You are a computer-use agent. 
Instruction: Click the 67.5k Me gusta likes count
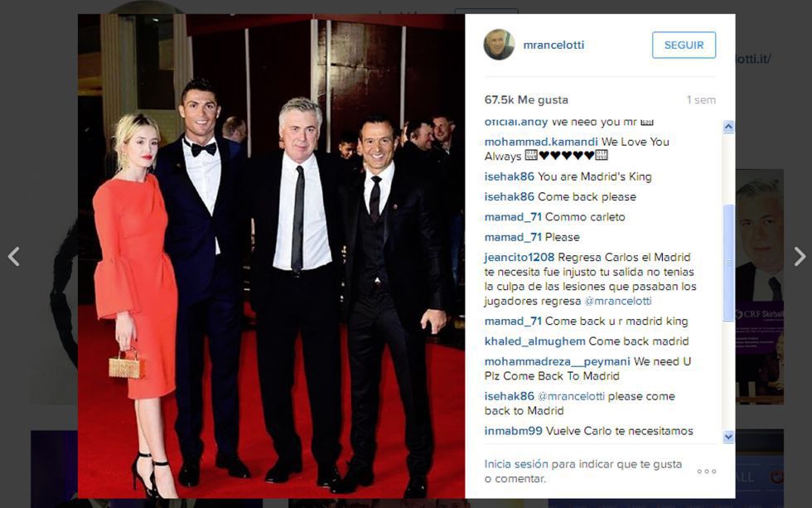tap(526, 100)
